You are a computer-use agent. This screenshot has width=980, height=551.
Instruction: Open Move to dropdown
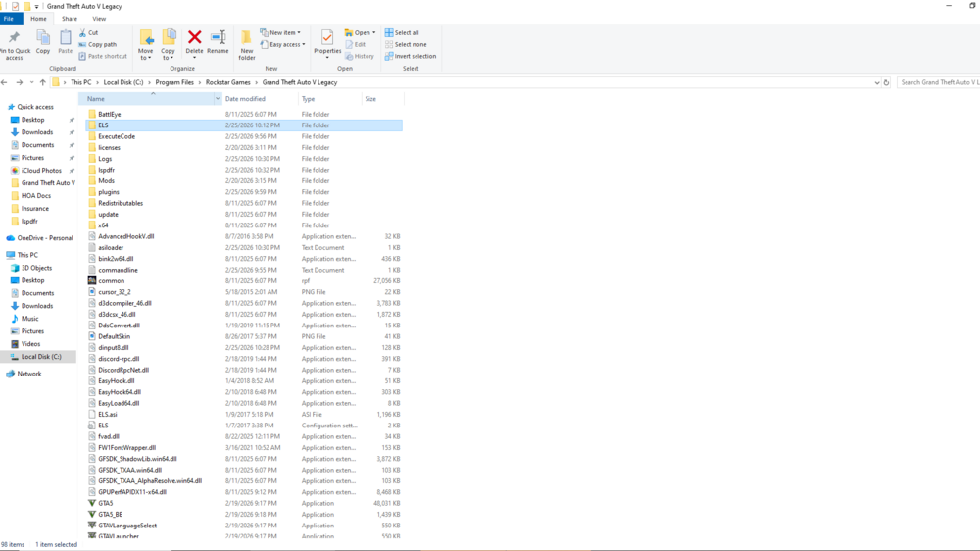coord(146,54)
